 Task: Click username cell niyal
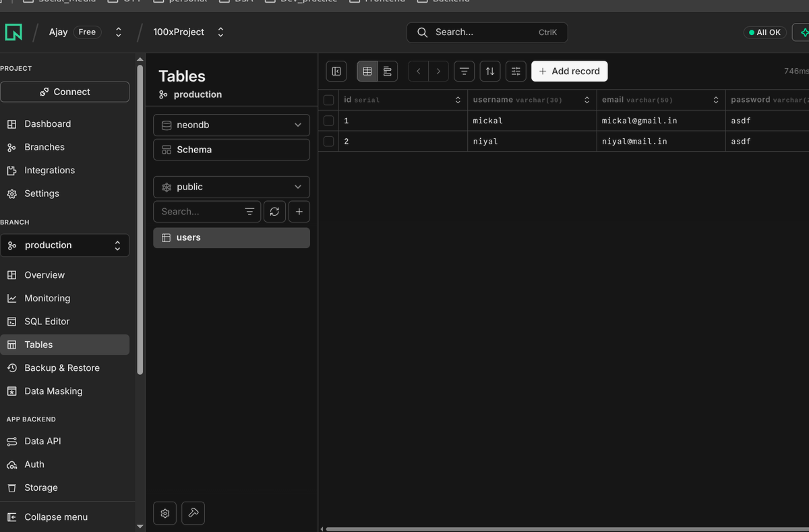pyautogui.click(x=532, y=141)
